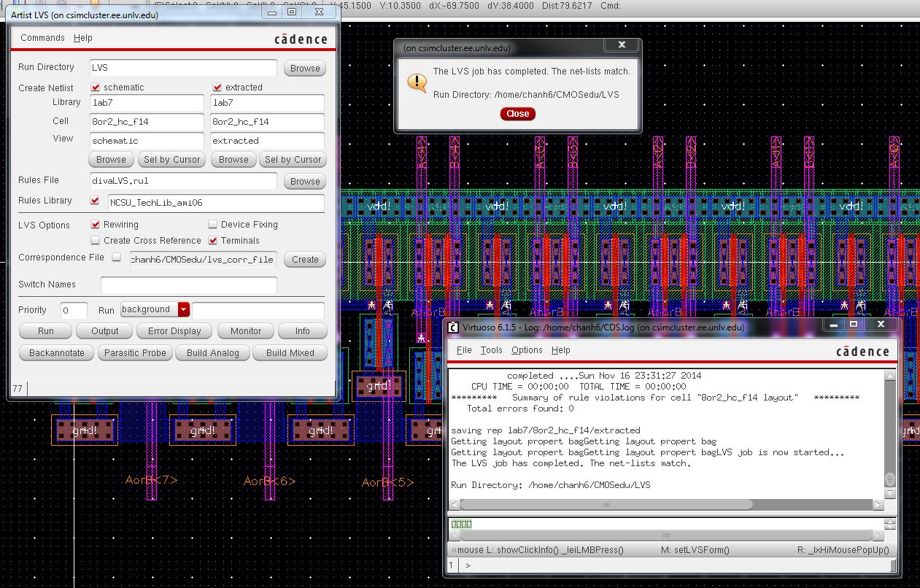This screenshot has width=920, height=588.
Task: Click the cadence logo in Artist LVS window
Action: coord(301,39)
